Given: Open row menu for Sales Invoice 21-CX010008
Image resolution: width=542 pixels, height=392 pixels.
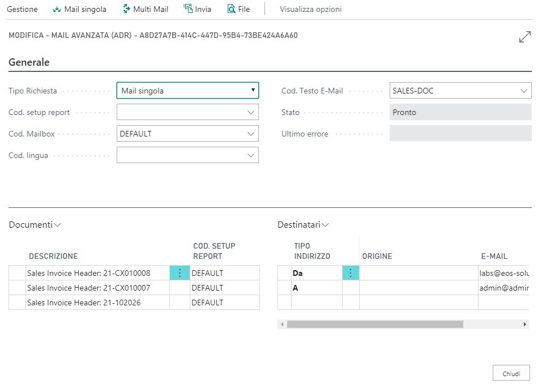Looking at the screenshot, I should (180, 273).
